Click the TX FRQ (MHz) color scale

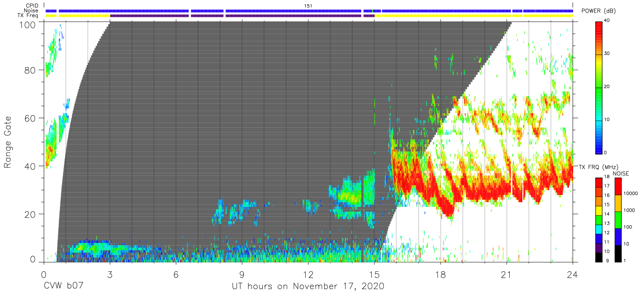coord(599,220)
